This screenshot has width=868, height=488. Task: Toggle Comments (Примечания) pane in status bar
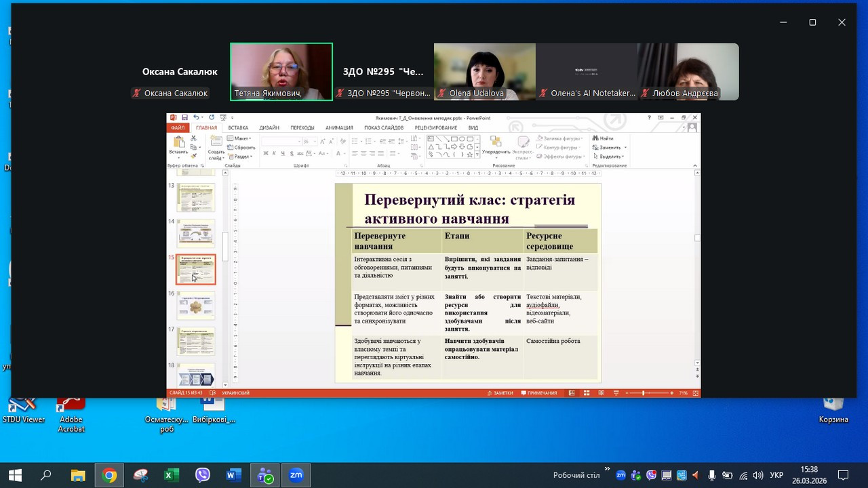[539, 393]
